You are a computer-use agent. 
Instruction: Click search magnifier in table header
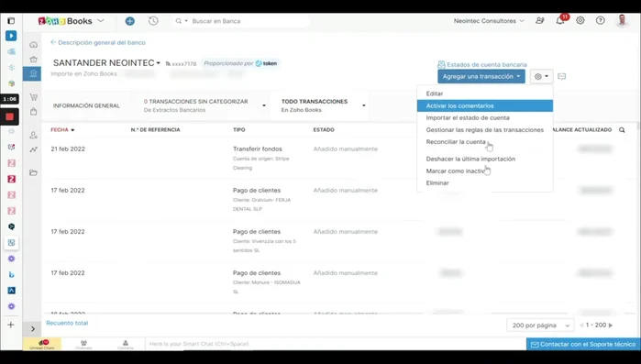(x=622, y=130)
